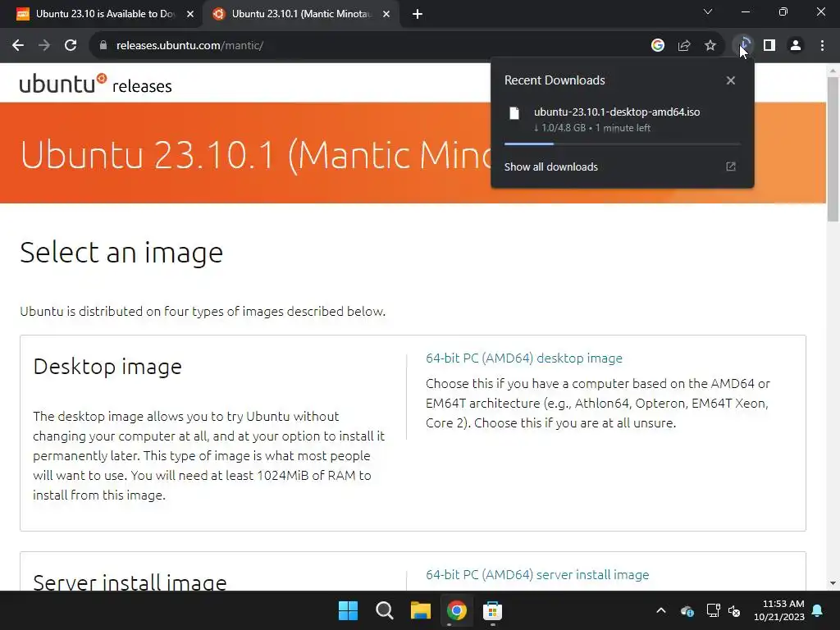Click the Chrome taskbar icon
Screen dimensions: 840x630
coord(456,610)
